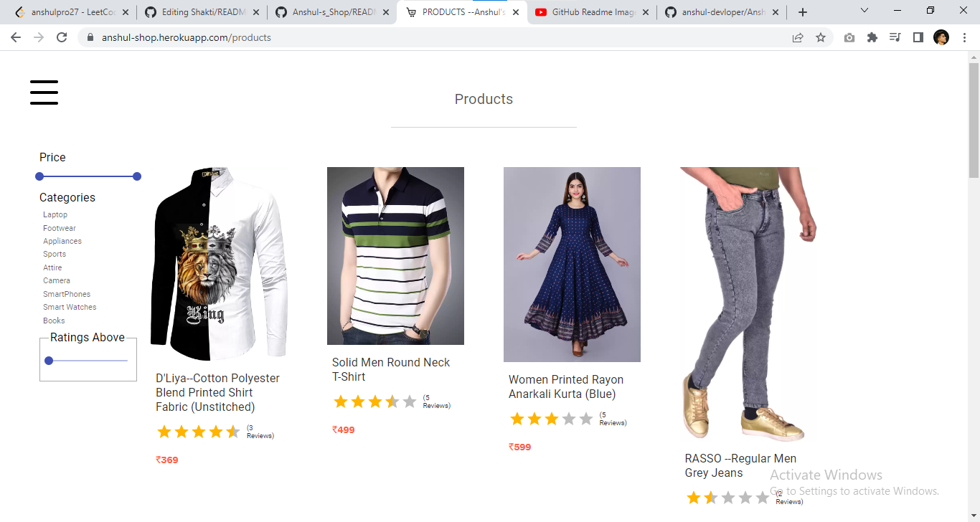The width and height of the screenshot is (980, 522).
Task: Open the browser side panel icon
Action: tap(918, 37)
